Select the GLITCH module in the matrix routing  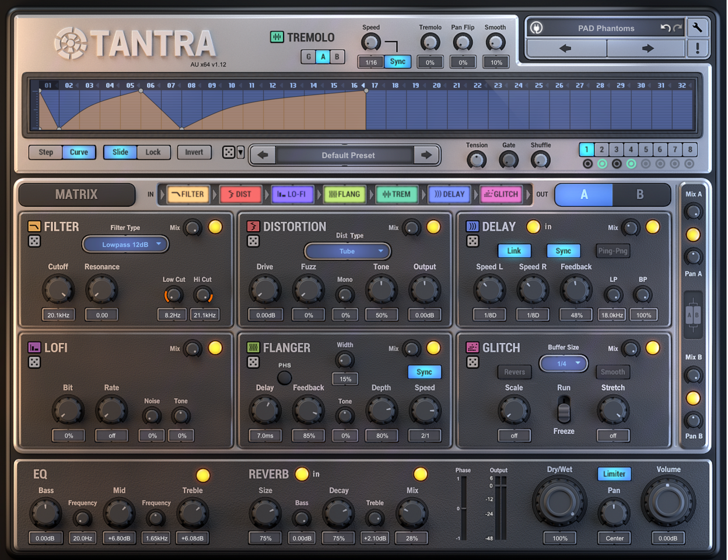[x=501, y=194]
